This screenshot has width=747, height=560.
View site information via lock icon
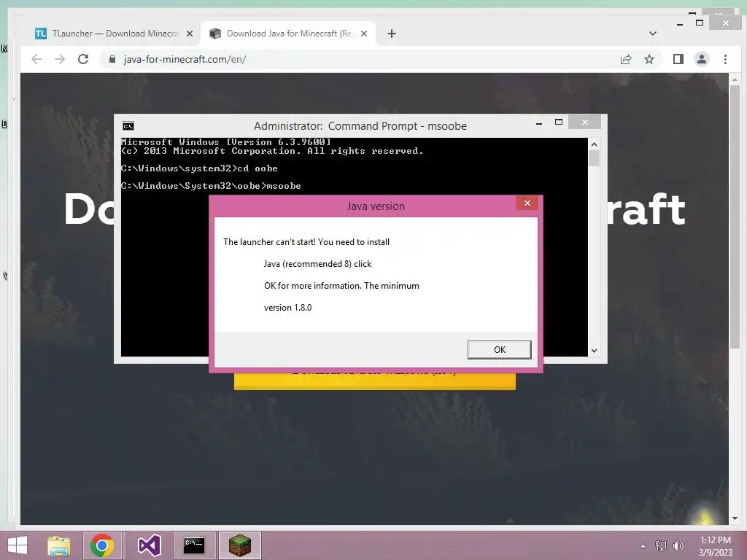point(112,59)
